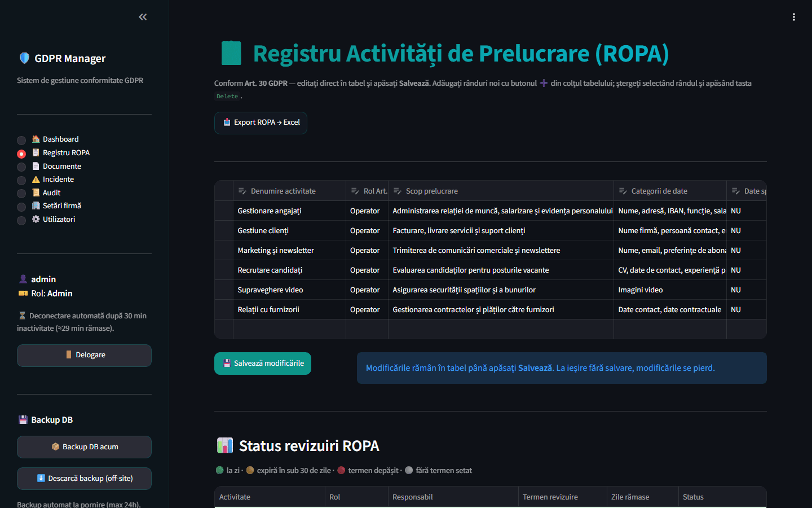Image resolution: width=812 pixels, height=508 pixels.
Task: Click Trimiterea de comunicări comerciale cell
Action: coord(501,250)
